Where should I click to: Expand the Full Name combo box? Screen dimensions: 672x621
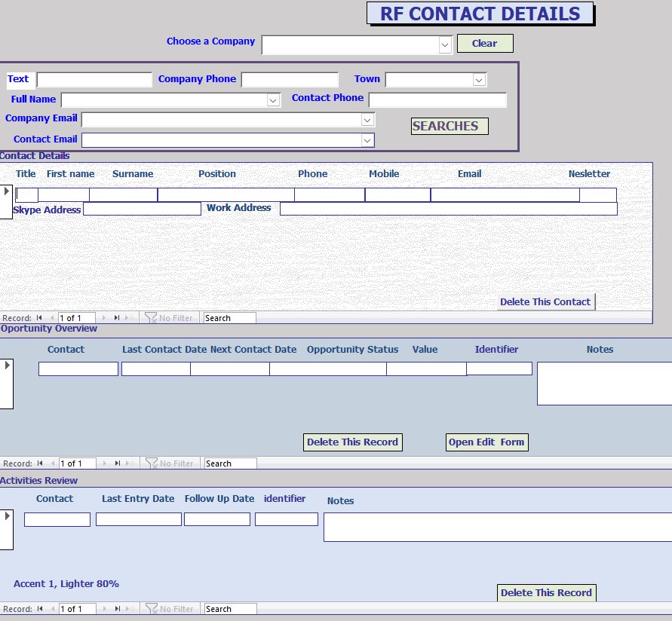click(273, 99)
